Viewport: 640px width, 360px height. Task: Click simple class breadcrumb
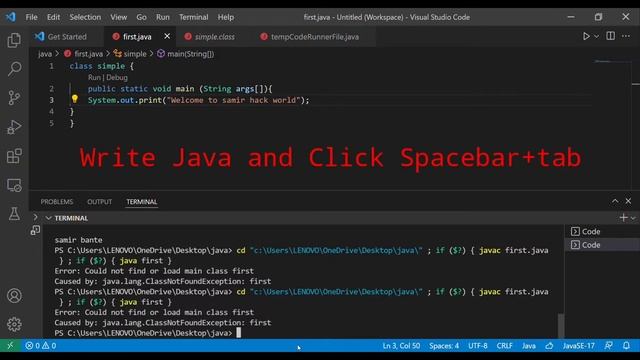[x=130, y=54]
